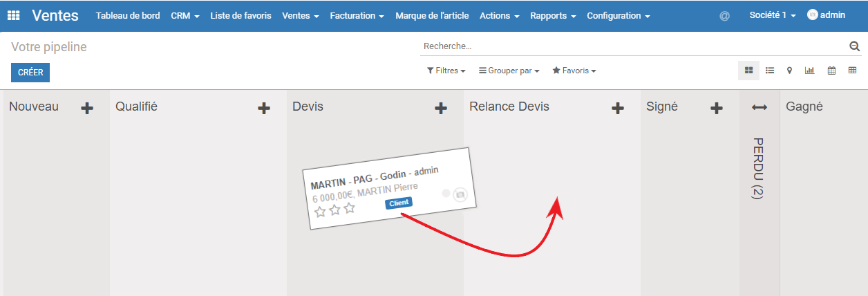Switch to list view icon
This screenshot has height=296, width=868.
click(x=770, y=71)
